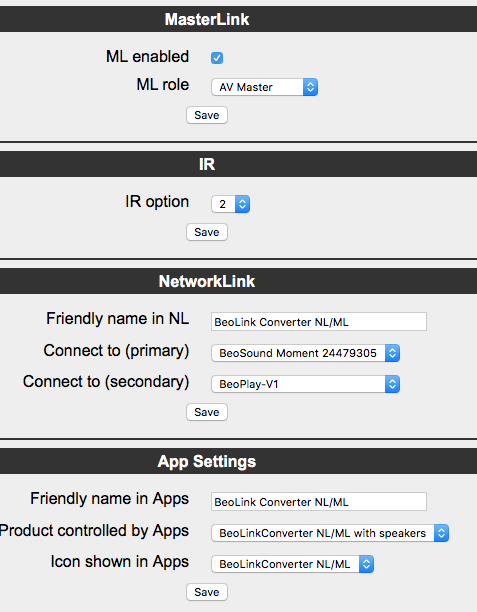The image size is (477, 612).
Task: Click the arrows icon on BeoPlay-V1 selector
Action: point(393,384)
